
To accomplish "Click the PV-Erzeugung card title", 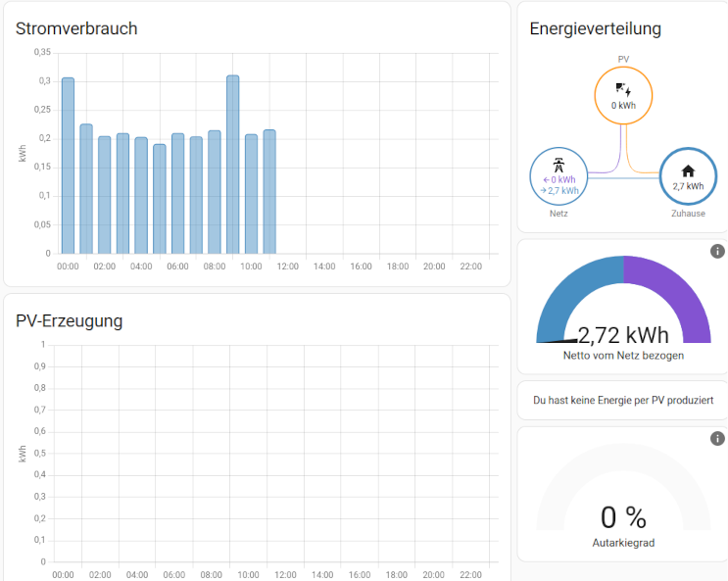I will [69, 320].
